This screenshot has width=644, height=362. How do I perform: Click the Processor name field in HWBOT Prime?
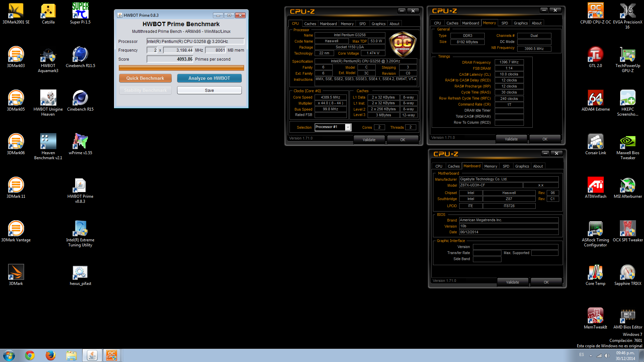click(196, 42)
